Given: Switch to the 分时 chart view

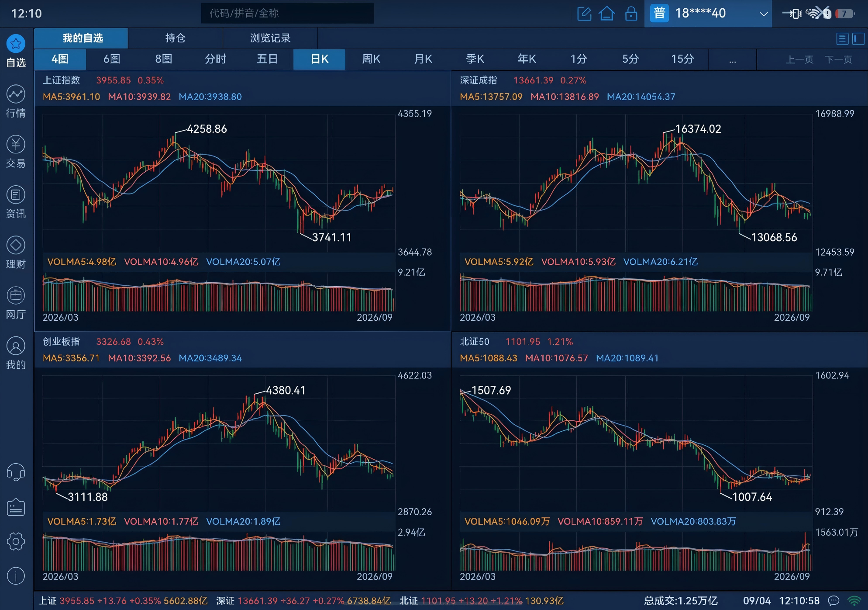Looking at the screenshot, I should pyautogui.click(x=216, y=59).
